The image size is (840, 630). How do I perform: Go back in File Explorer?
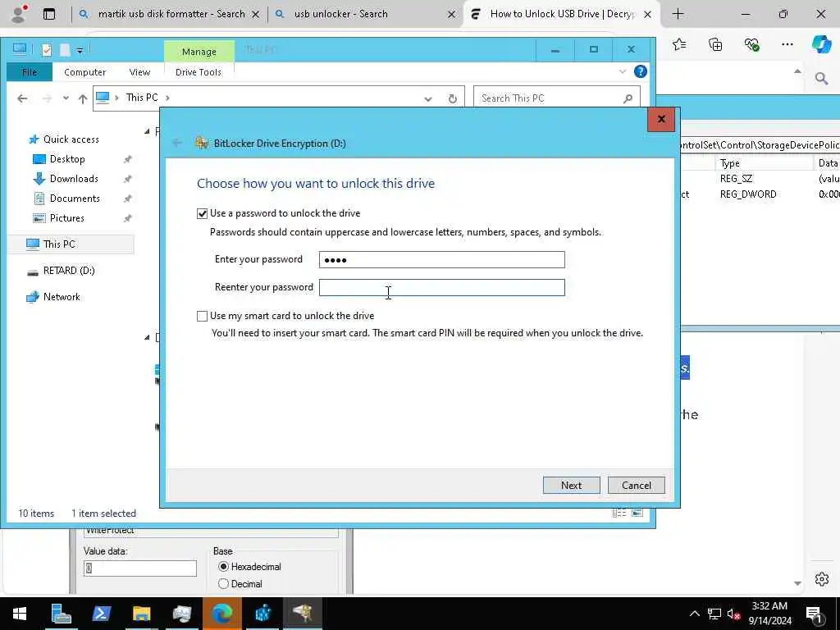[22, 98]
